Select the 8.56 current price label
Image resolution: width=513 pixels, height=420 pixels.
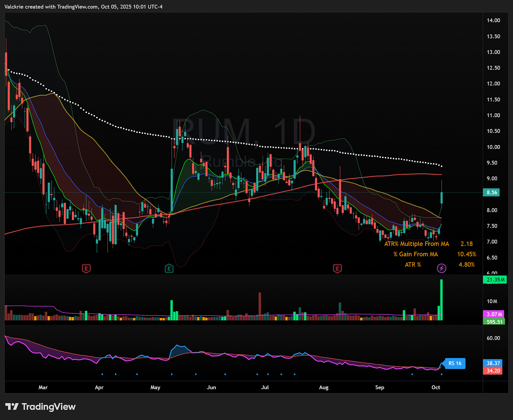tap(492, 193)
